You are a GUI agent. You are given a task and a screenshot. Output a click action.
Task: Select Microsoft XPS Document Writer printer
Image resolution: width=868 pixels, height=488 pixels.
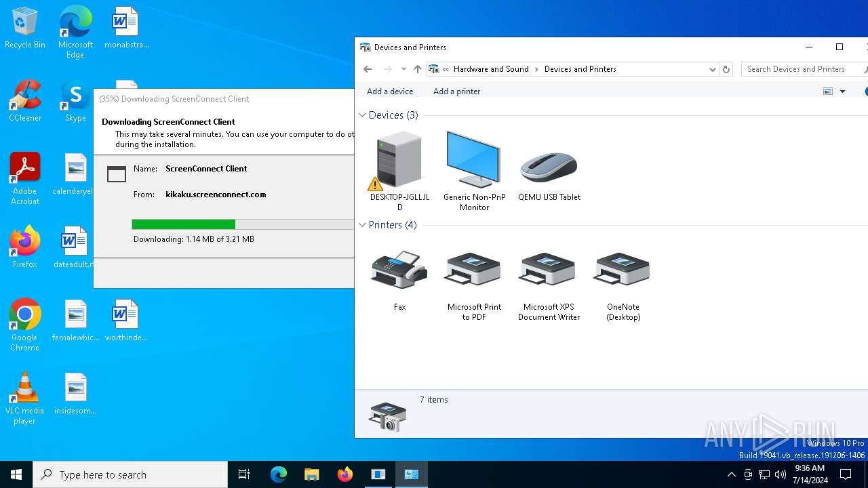[x=549, y=285]
